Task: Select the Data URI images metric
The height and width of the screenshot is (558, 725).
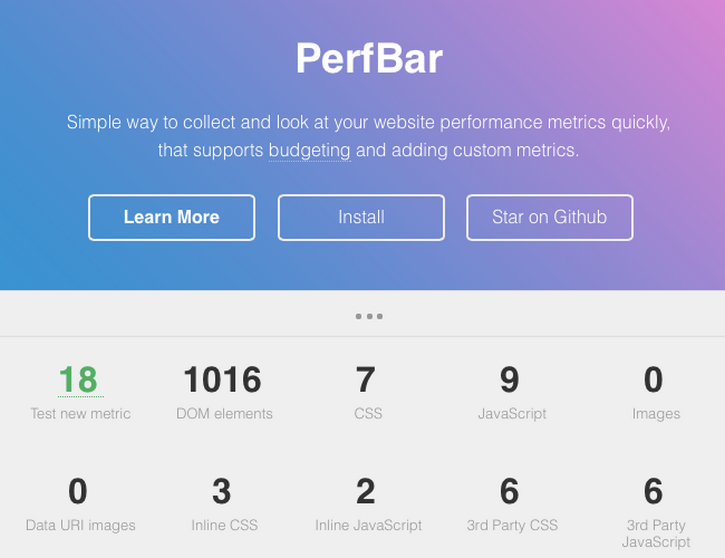Action: 79,493
